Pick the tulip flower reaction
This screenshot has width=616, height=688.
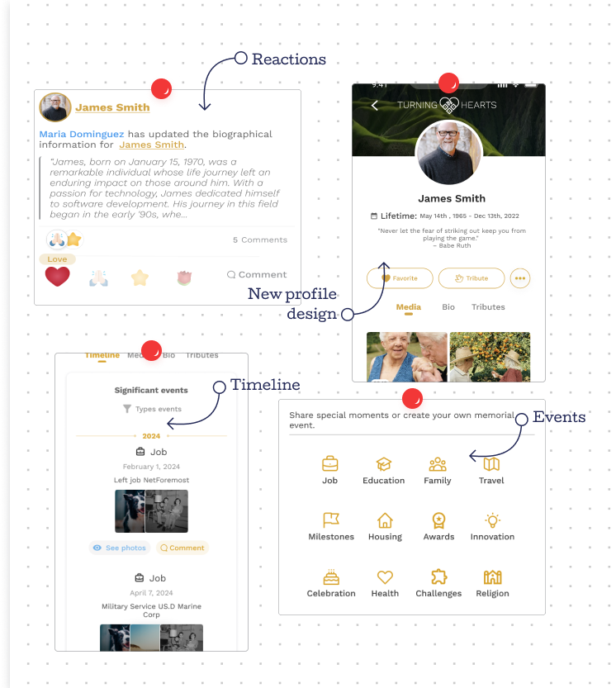tap(184, 278)
